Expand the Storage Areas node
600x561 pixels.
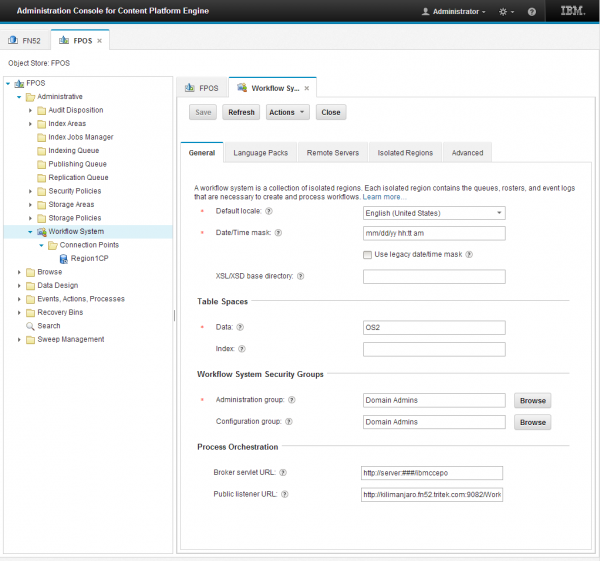tap(30, 205)
